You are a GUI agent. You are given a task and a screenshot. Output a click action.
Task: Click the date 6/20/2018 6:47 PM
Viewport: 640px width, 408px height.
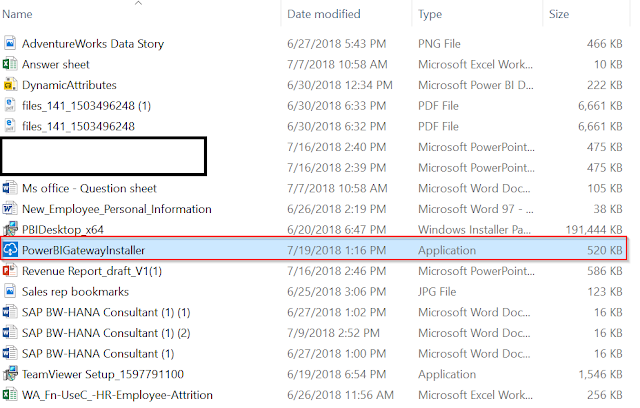pyautogui.click(x=336, y=230)
